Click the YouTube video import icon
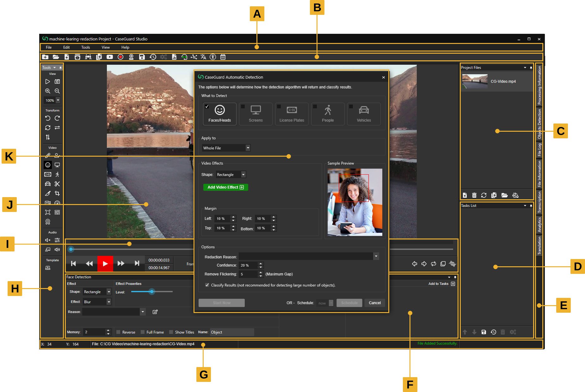The height and width of the screenshot is (392, 585). pos(110,57)
